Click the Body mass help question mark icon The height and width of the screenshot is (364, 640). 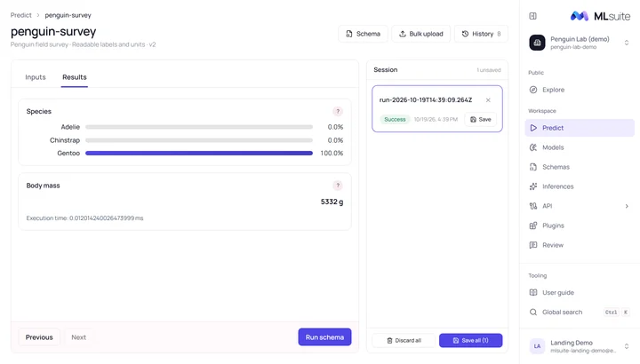(338, 186)
